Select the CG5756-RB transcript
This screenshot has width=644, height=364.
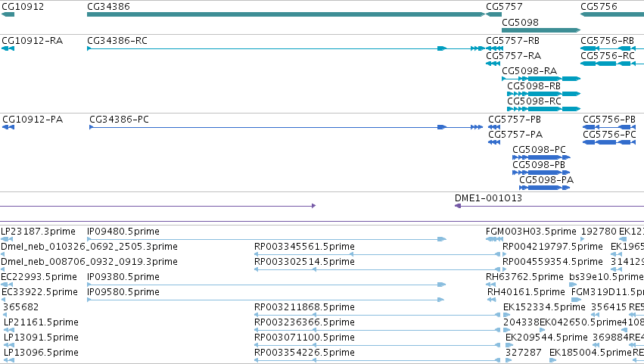(608, 41)
